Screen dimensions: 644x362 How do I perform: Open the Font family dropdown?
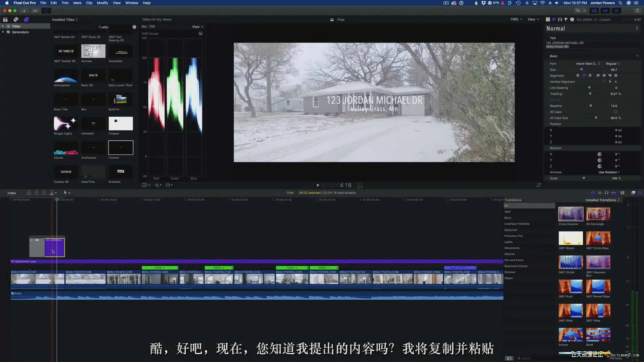point(588,64)
